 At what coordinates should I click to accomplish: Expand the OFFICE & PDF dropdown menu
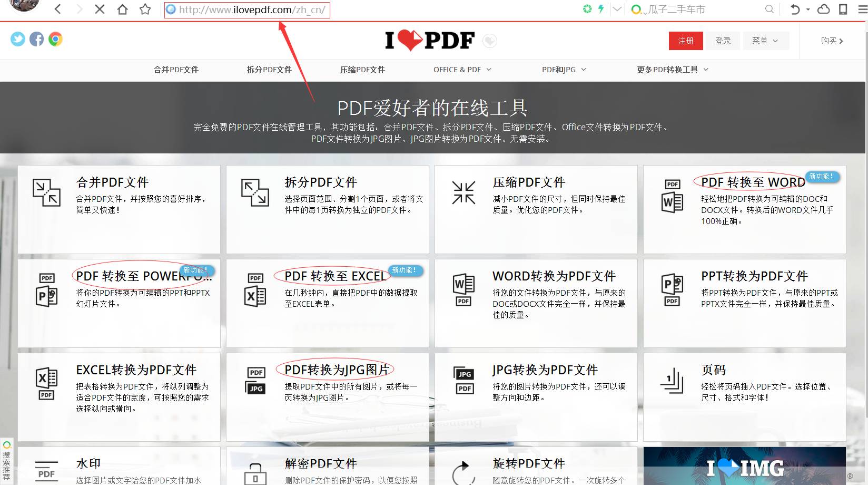click(x=462, y=70)
